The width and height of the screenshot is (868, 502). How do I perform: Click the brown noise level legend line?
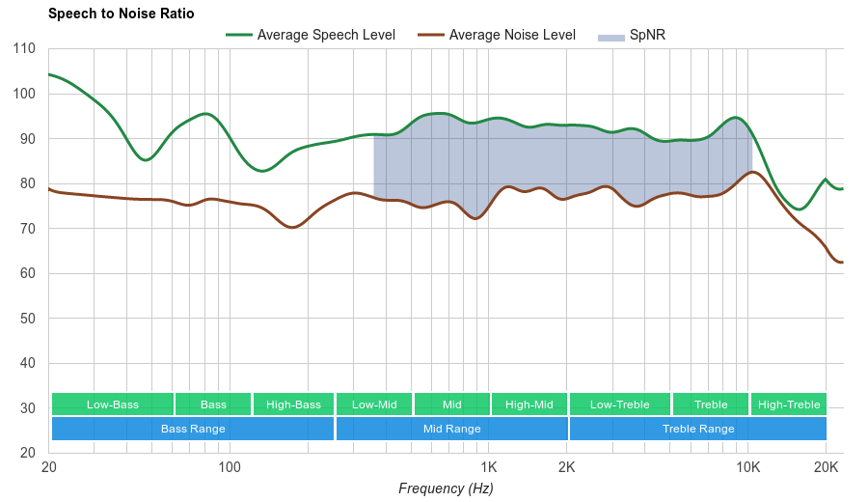(431, 35)
